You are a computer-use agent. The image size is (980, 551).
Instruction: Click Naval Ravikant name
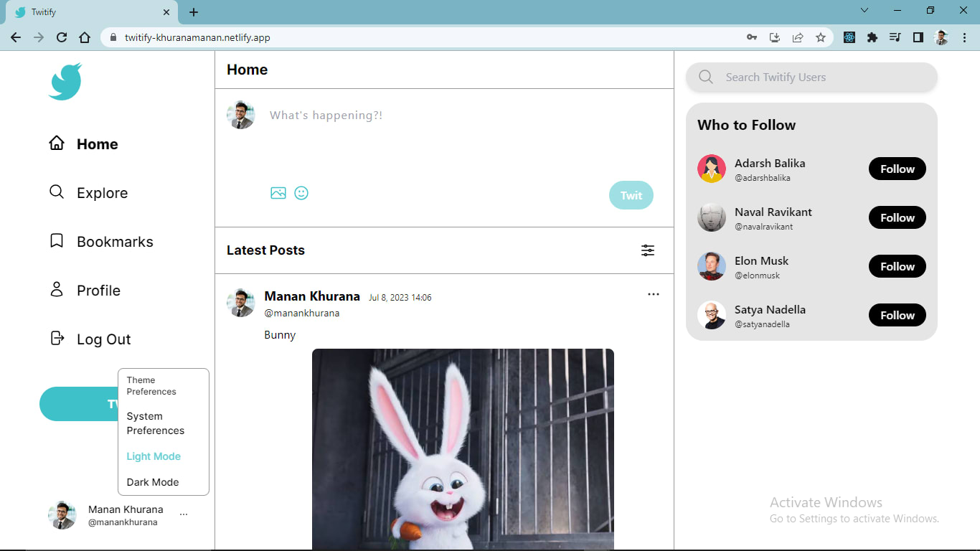pyautogui.click(x=773, y=212)
